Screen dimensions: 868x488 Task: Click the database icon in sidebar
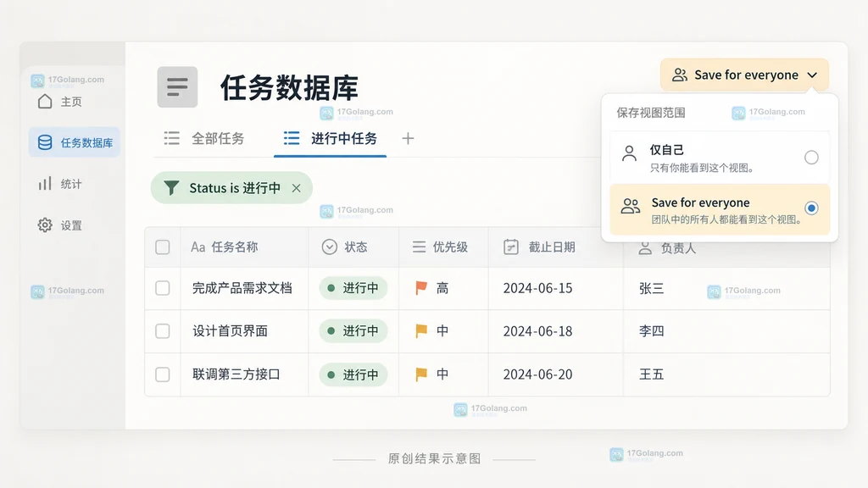45,142
